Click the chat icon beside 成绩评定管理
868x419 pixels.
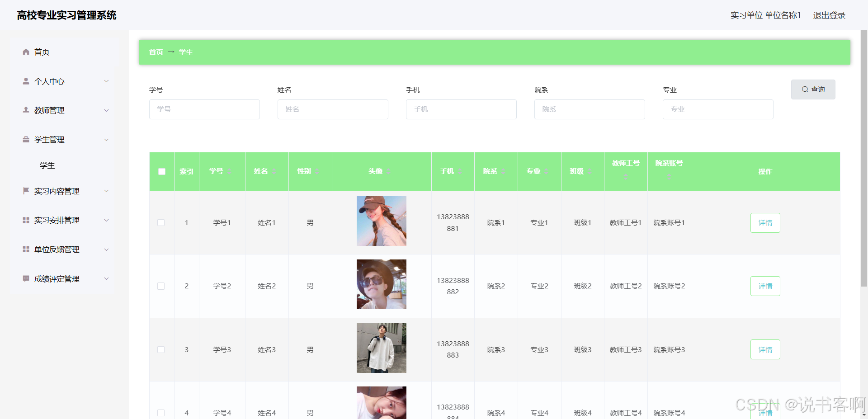click(x=26, y=278)
